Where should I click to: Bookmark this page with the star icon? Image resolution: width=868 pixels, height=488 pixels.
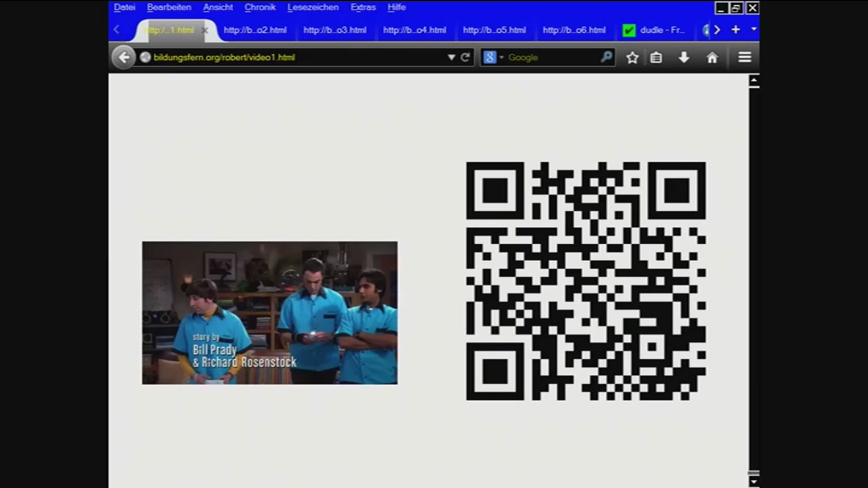coord(632,57)
